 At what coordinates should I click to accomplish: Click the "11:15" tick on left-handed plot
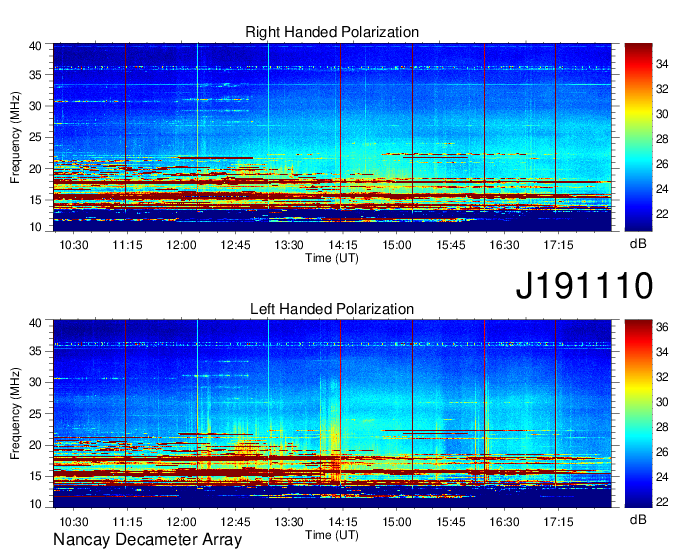(128, 522)
